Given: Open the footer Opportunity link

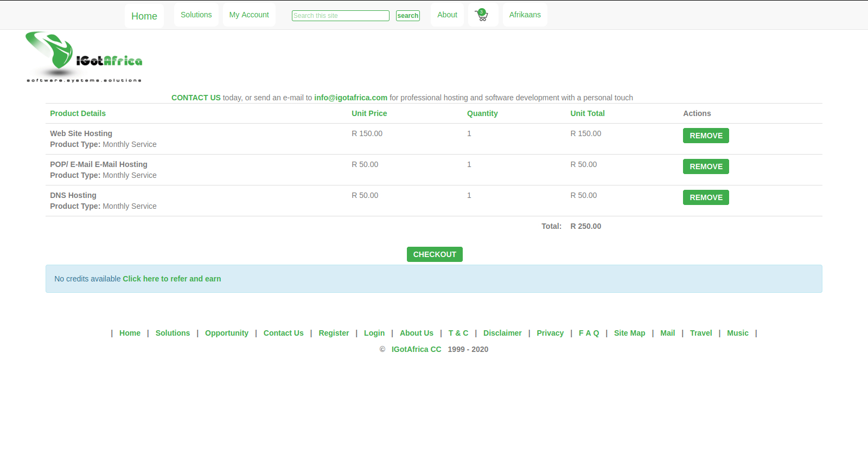Looking at the screenshot, I should [226, 333].
